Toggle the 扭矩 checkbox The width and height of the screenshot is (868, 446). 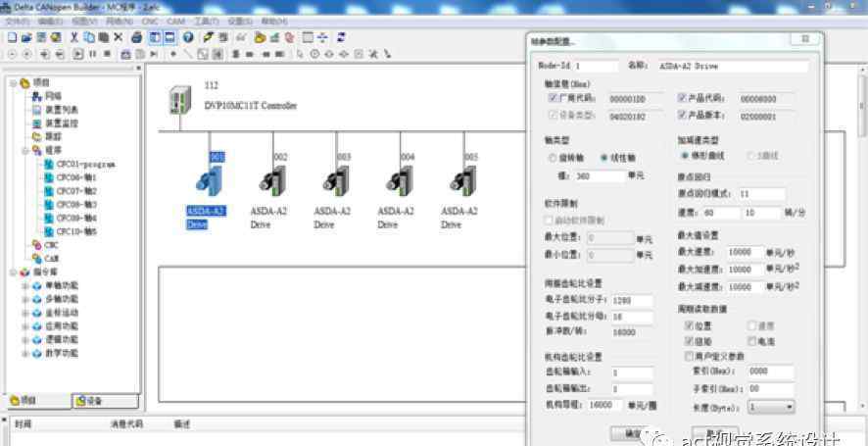(689, 340)
